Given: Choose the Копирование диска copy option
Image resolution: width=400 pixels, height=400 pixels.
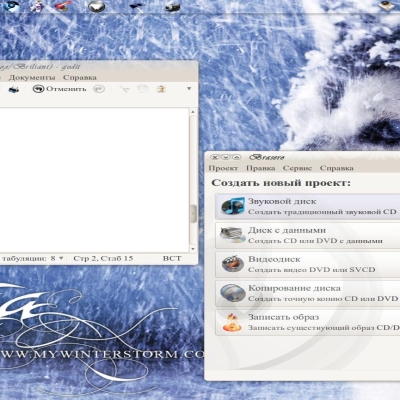Looking at the screenshot, I should click(308, 293).
